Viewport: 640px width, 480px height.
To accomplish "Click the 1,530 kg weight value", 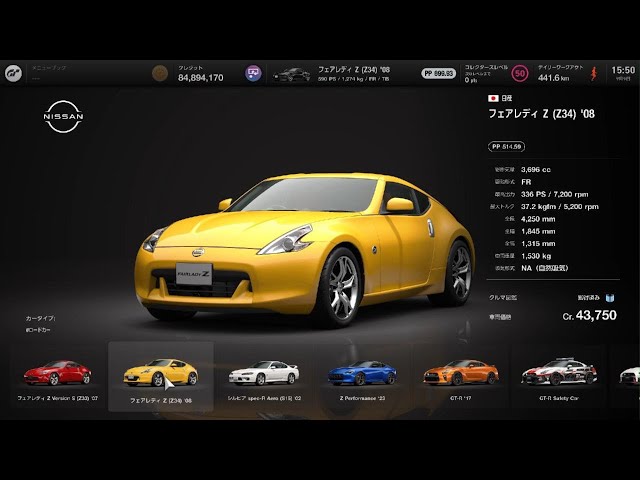I will click(x=536, y=256).
